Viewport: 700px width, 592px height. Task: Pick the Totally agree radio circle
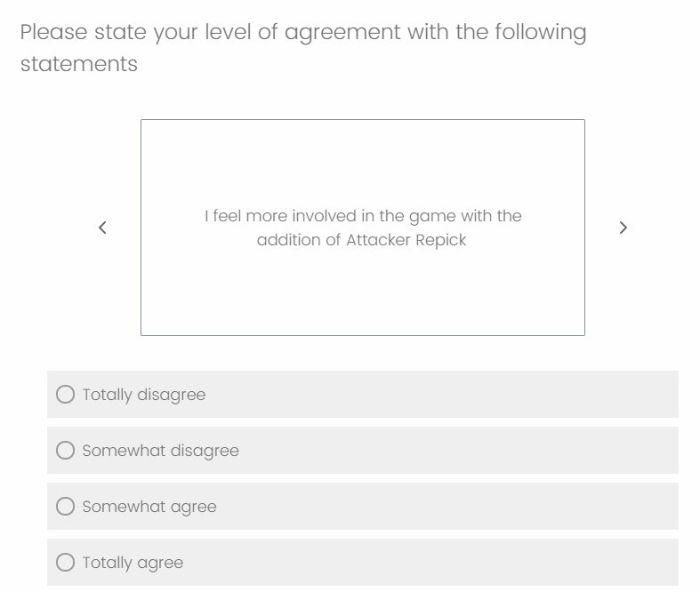coord(65,562)
